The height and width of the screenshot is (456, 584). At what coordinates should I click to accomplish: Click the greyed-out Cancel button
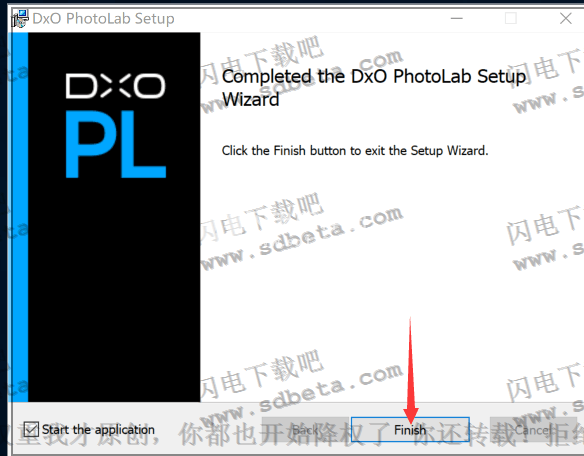(x=533, y=430)
